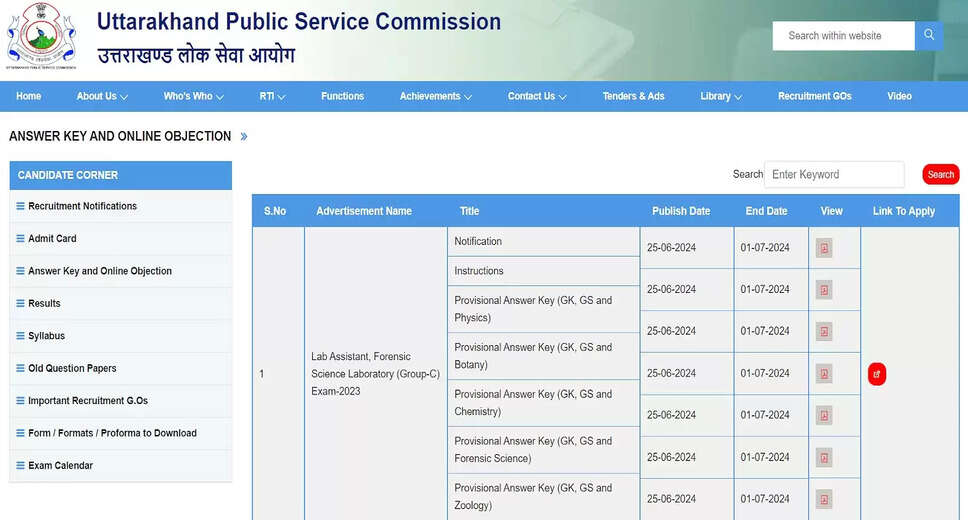Click the list icon beside Syllabus

click(x=20, y=336)
